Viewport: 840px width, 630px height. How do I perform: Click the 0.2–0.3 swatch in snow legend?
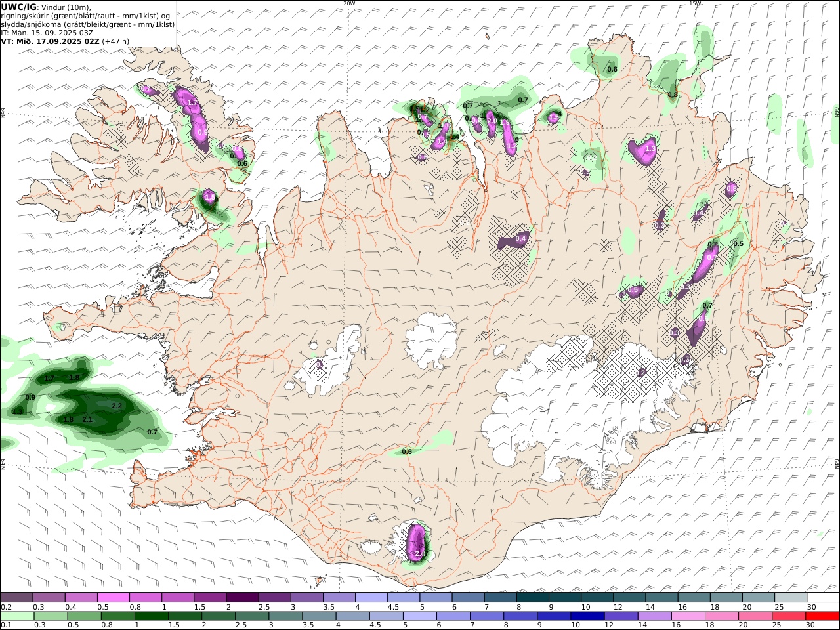(x=17, y=598)
